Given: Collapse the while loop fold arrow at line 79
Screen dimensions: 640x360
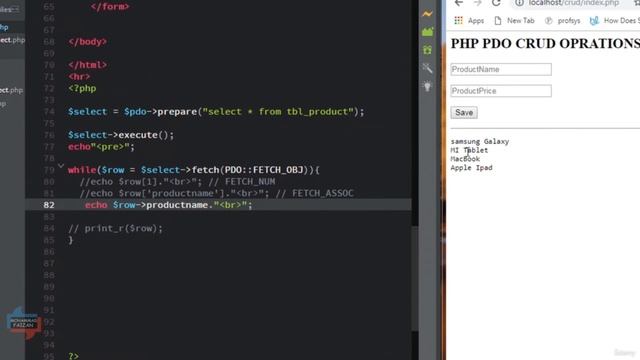Looking at the screenshot, I should coord(61,166).
